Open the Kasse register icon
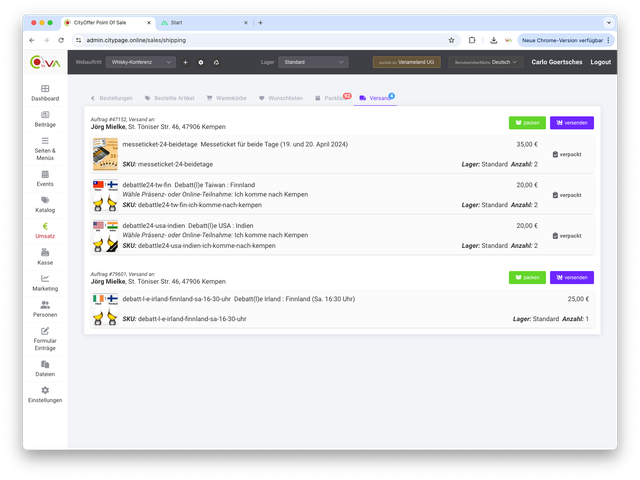The width and height of the screenshot is (640, 480). pos(45,252)
